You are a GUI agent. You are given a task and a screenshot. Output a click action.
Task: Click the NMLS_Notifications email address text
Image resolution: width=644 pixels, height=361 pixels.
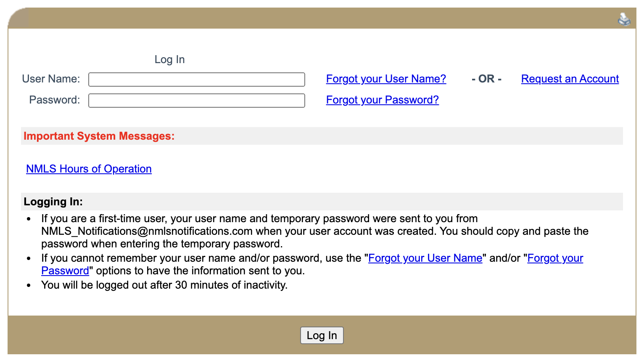click(147, 231)
